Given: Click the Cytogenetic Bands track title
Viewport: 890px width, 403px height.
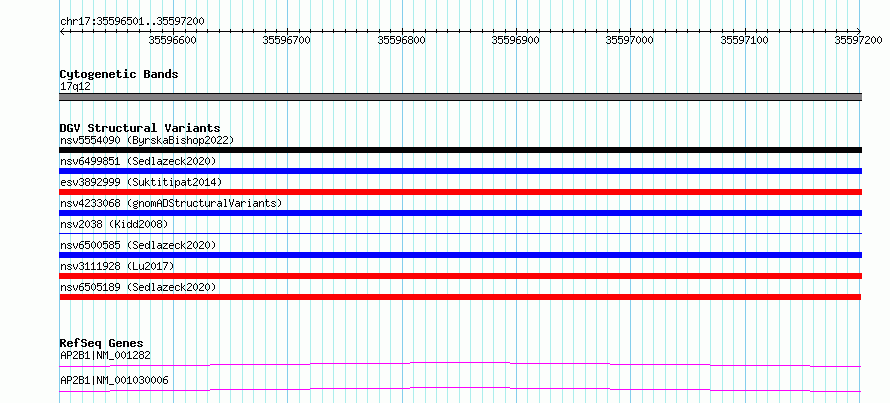Looking at the screenshot, I should [119, 74].
